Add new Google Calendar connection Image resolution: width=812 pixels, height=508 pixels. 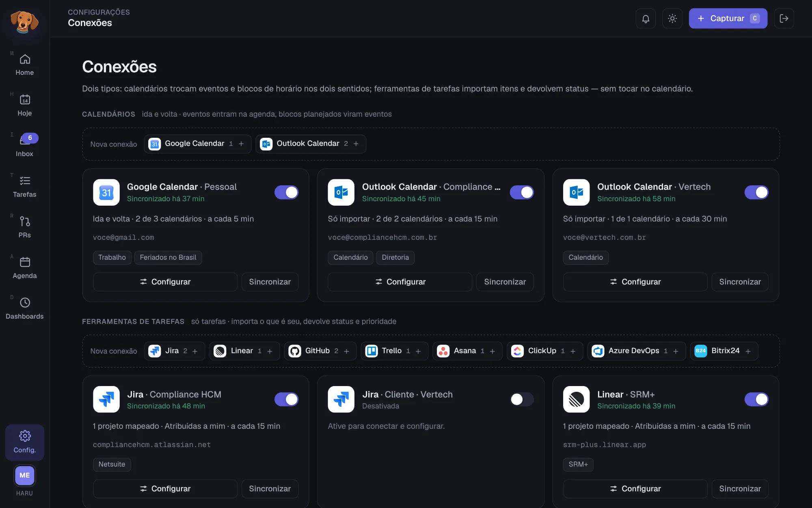[197, 144]
